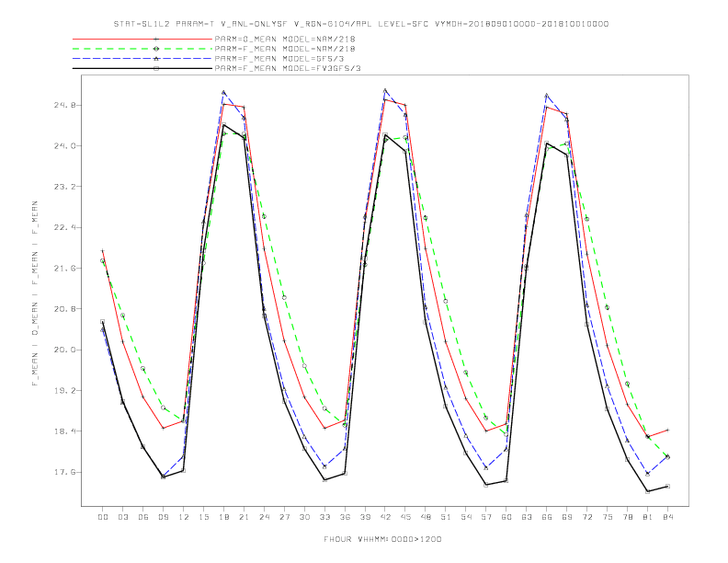Viewport: 728px width, 563px height.
Task: Click the vertical y-axis title F_MEAN | O_MEAN
Action: coord(35,293)
